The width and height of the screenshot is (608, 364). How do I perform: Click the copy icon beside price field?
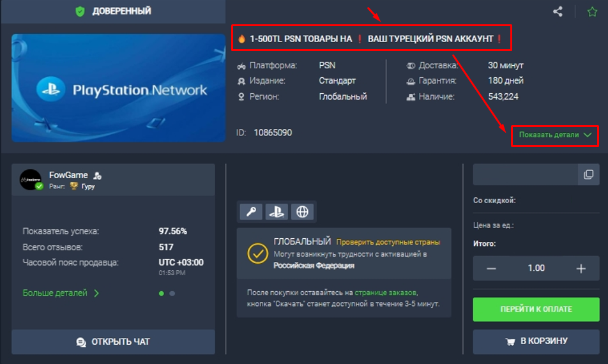588,174
